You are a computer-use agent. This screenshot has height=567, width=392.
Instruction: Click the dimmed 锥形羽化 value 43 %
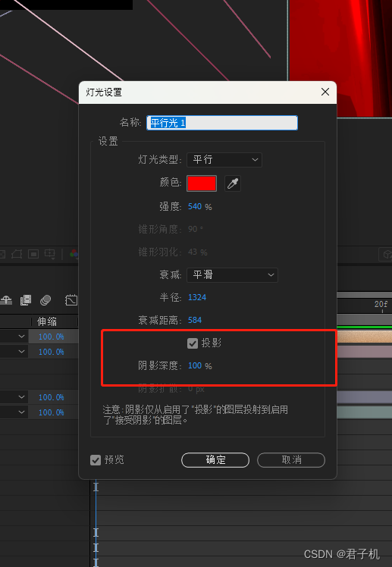click(x=197, y=252)
